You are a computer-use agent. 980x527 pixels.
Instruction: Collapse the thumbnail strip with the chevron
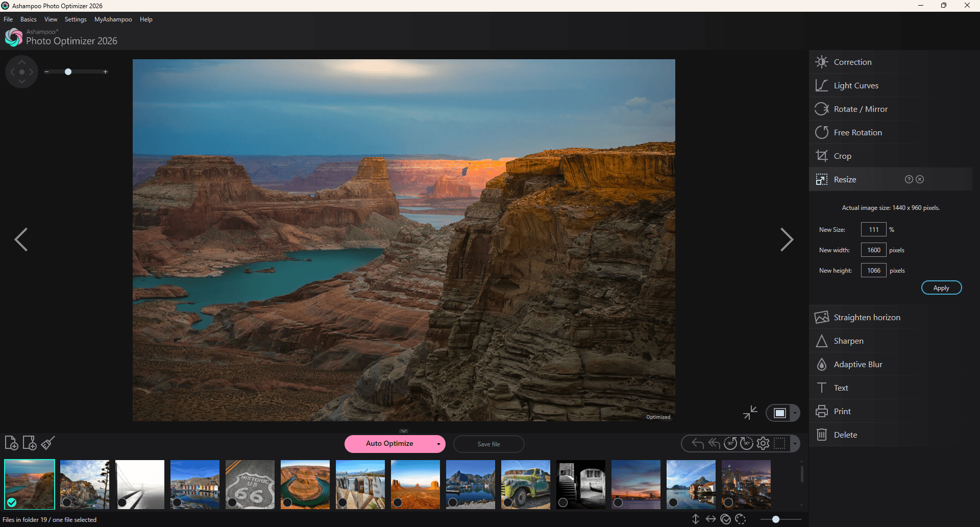click(404, 431)
